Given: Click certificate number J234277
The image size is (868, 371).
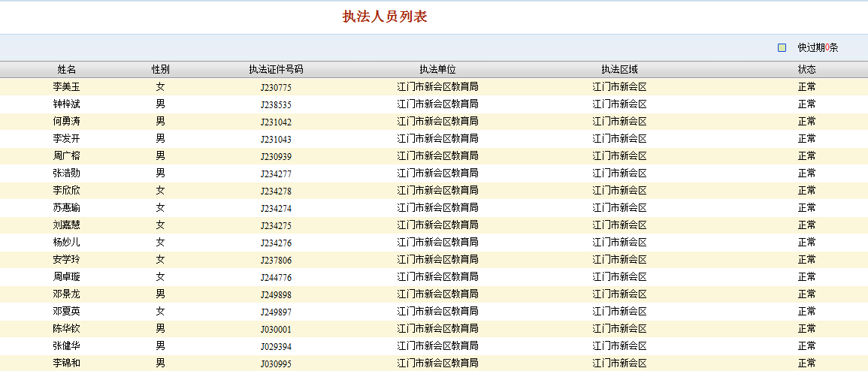Looking at the screenshot, I should pyautogui.click(x=277, y=173).
